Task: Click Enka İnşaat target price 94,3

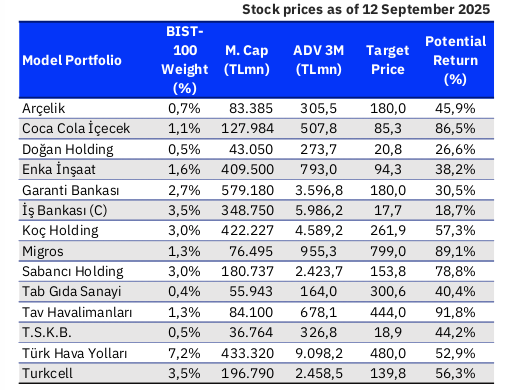Action: [x=388, y=169]
